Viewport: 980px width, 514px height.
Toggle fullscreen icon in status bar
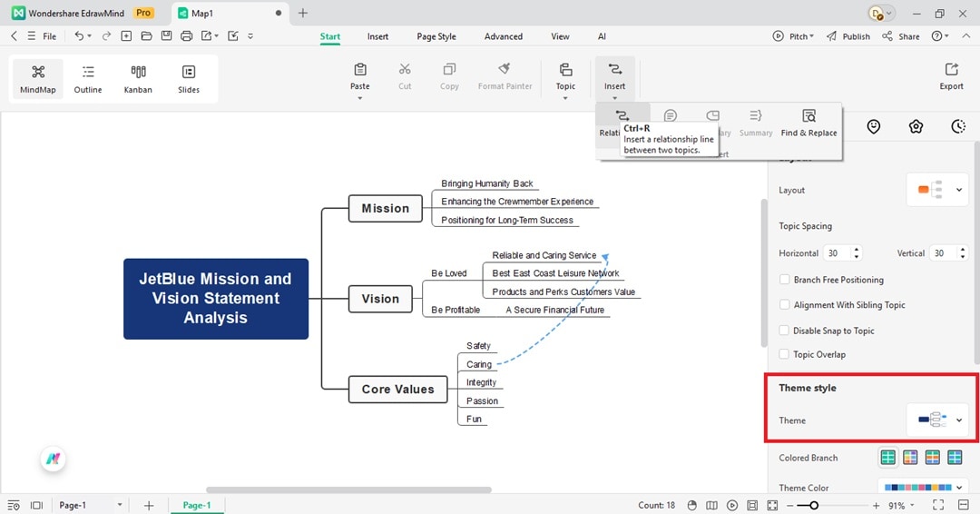click(x=938, y=505)
